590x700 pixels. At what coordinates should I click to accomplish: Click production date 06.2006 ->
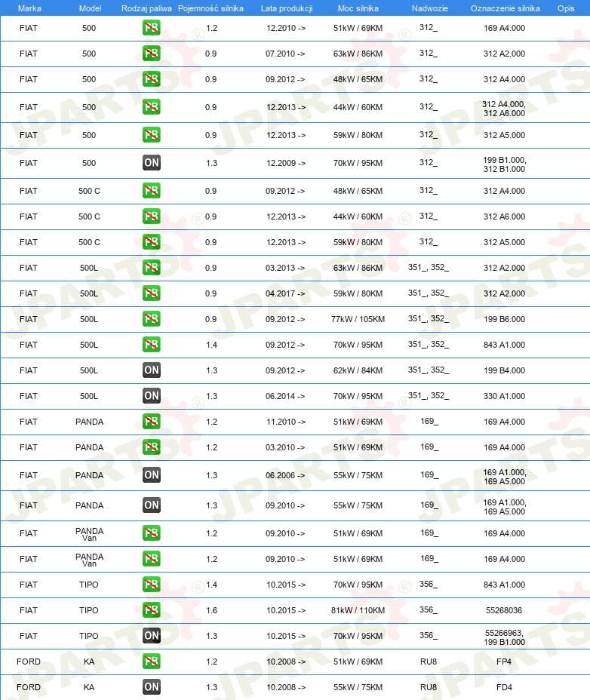pyautogui.click(x=285, y=475)
